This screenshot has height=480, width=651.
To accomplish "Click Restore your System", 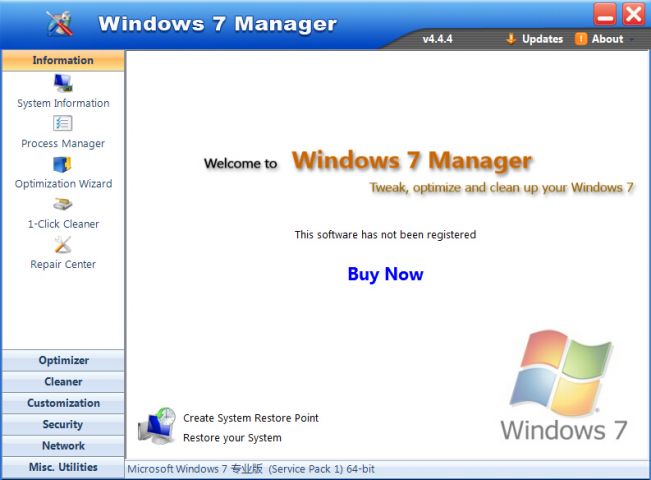I will click(x=232, y=438).
